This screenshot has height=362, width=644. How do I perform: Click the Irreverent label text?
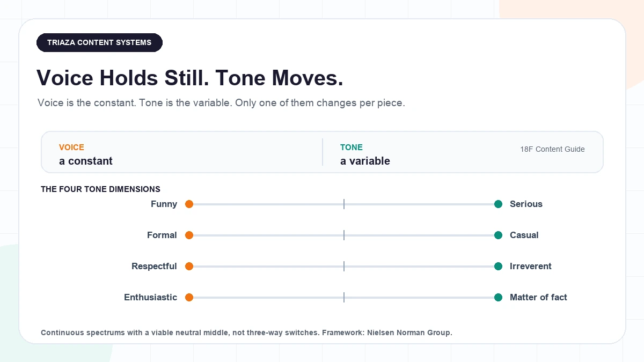pyautogui.click(x=531, y=266)
